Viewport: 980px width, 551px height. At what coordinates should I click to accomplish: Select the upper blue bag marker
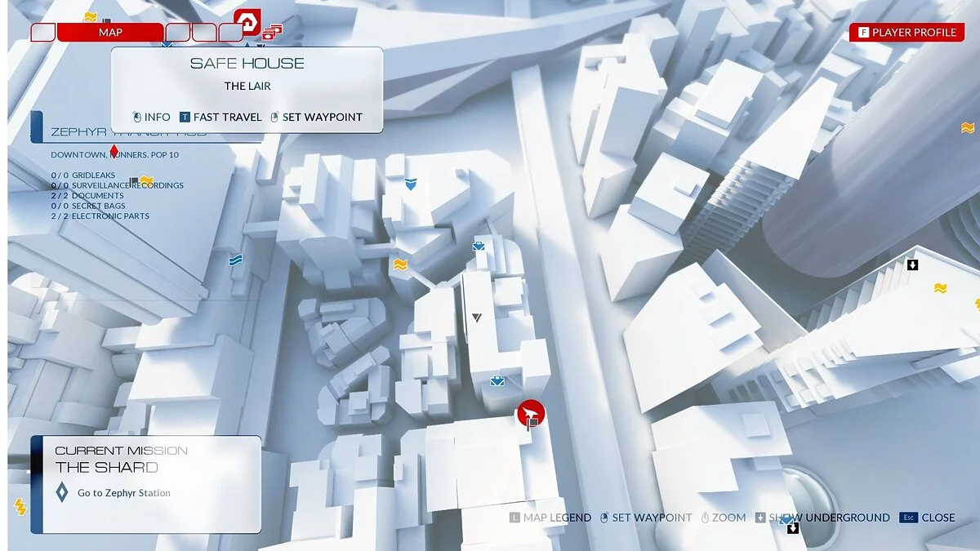479,245
